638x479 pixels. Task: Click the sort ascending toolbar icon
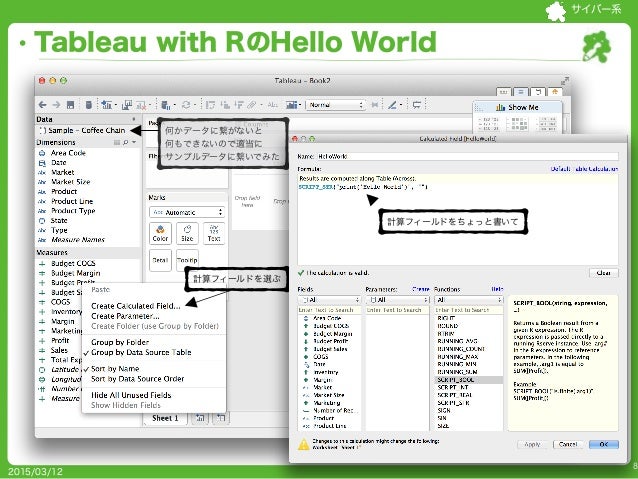click(225, 105)
